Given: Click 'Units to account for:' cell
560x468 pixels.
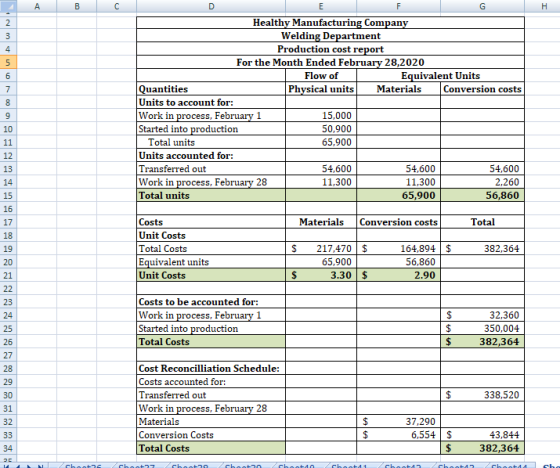Looking at the screenshot, I should coord(211,103).
